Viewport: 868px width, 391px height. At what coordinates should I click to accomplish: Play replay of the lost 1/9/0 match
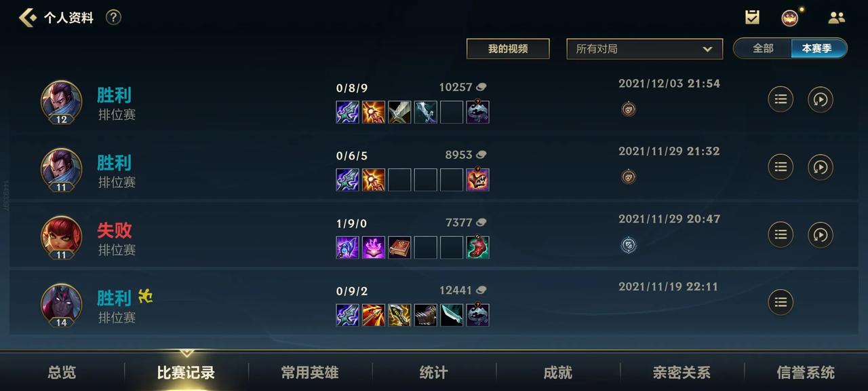[821, 235]
